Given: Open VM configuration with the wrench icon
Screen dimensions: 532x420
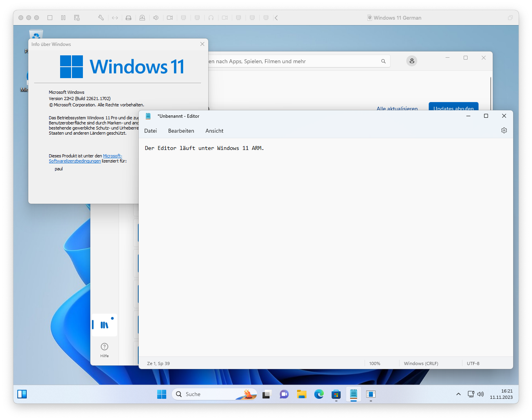Looking at the screenshot, I should (x=101, y=18).
